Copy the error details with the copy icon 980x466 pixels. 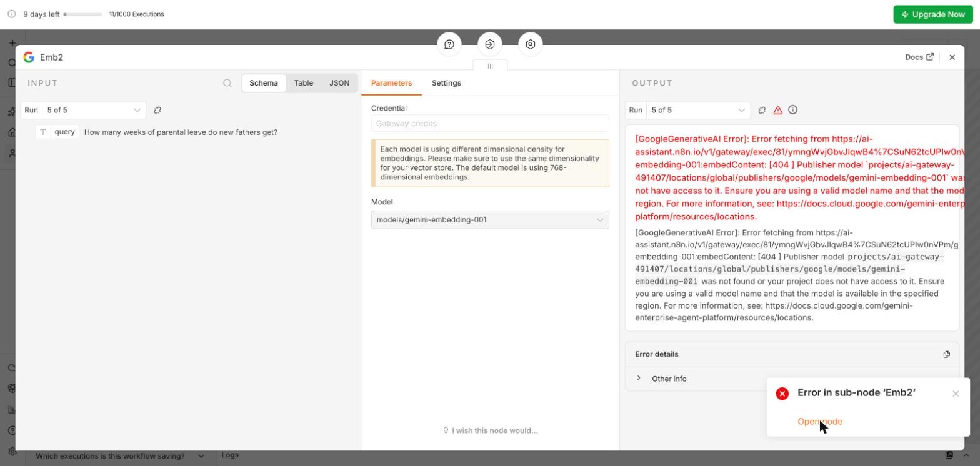pyautogui.click(x=947, y=354)
